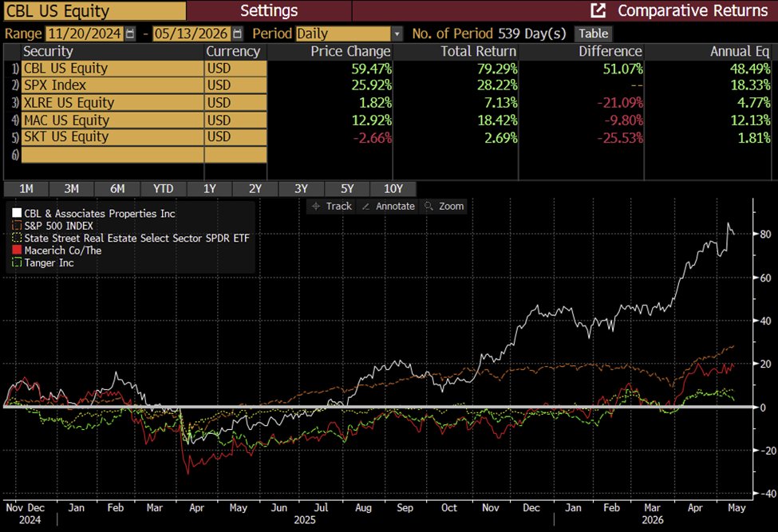Select security row 3 XLRE US Equity
Screen dimensions: 778x532
[x=113, y=103]
